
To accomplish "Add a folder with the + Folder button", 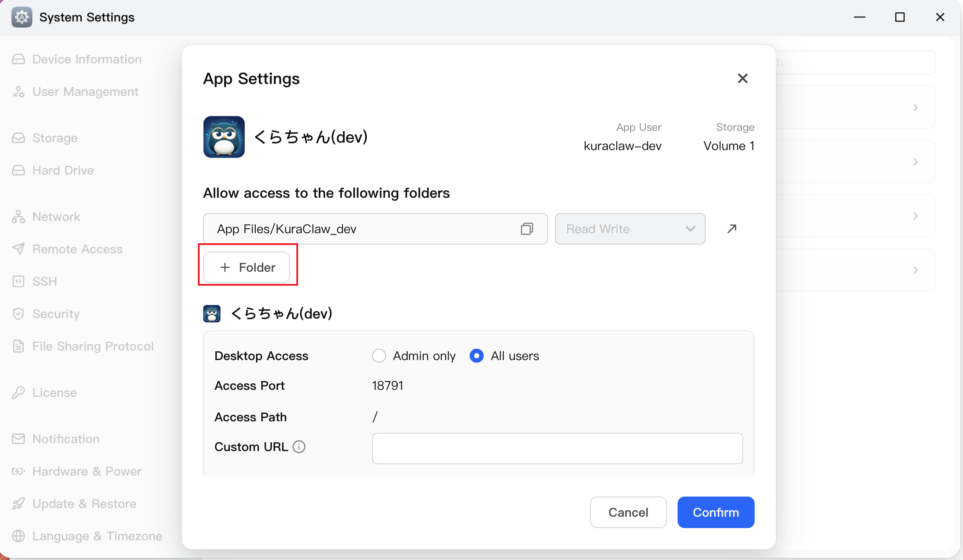I will 247,267.
